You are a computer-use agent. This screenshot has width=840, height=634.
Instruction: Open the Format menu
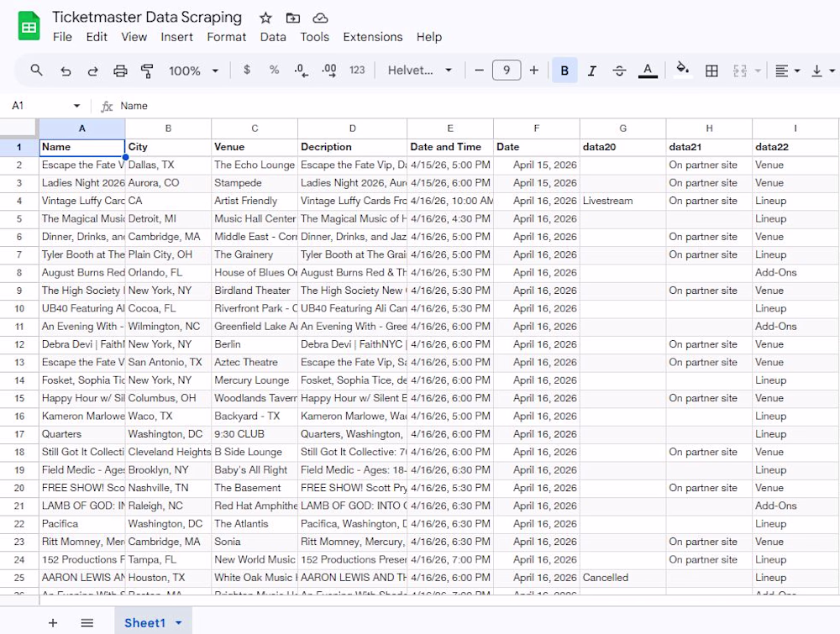[227, 37]
